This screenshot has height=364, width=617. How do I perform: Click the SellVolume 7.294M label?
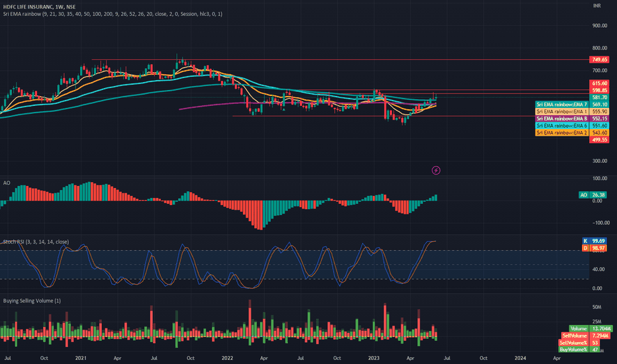point(585,336)
